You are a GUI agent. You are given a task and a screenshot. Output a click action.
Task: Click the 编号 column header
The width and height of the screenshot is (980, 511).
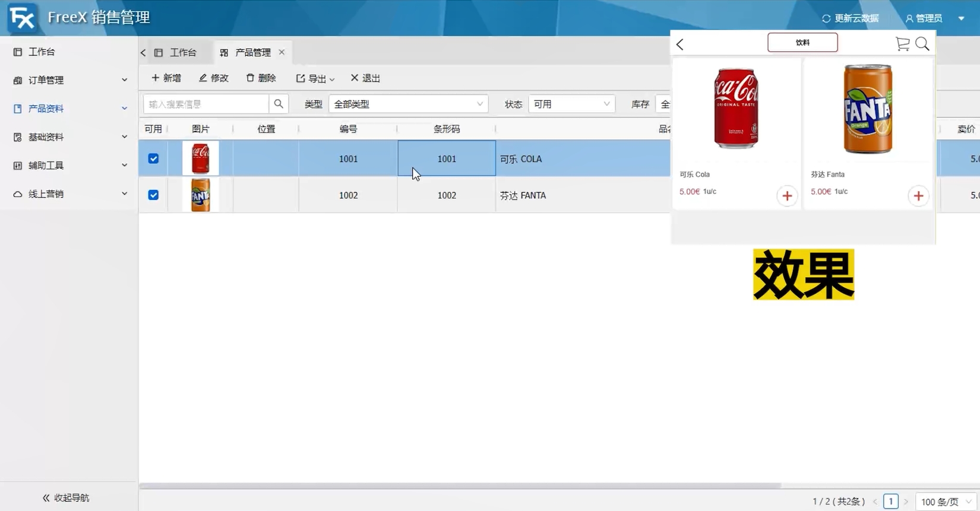point(349,129)
